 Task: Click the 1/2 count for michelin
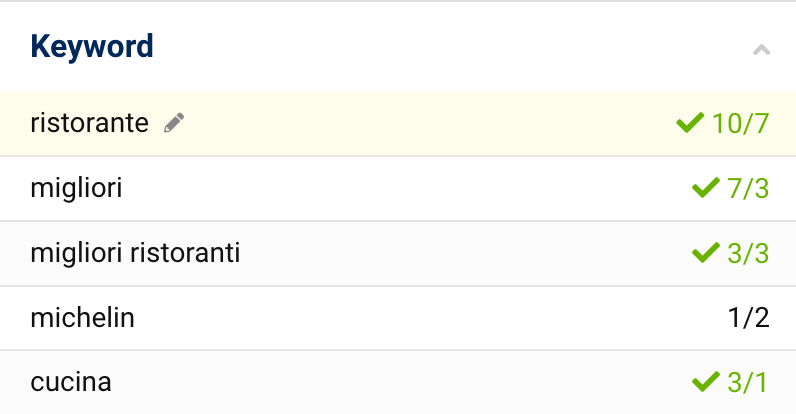click(x=748, y=318)
